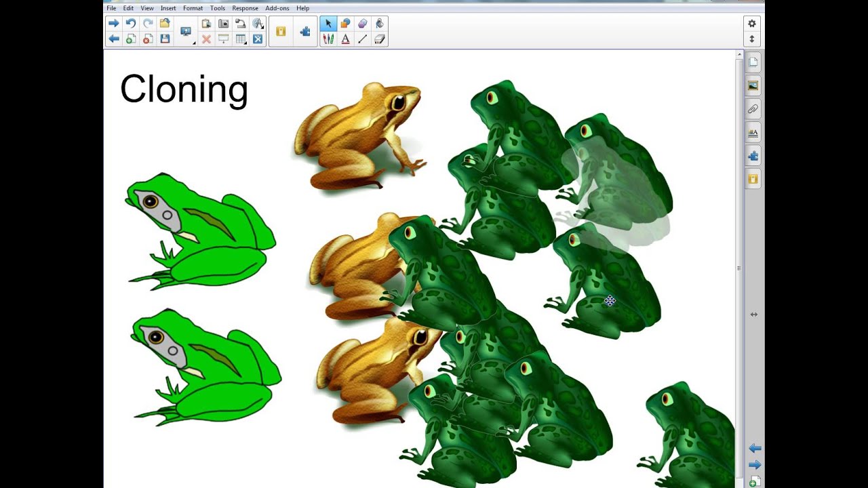
Task: Select the Fill paint bucket tool
Action: pos(379,23)
